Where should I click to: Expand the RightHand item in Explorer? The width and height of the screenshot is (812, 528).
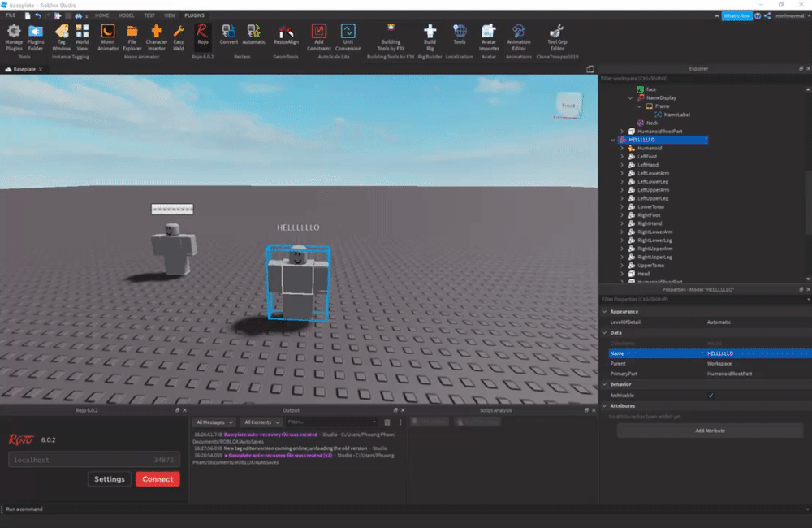(x=622, y=223)
